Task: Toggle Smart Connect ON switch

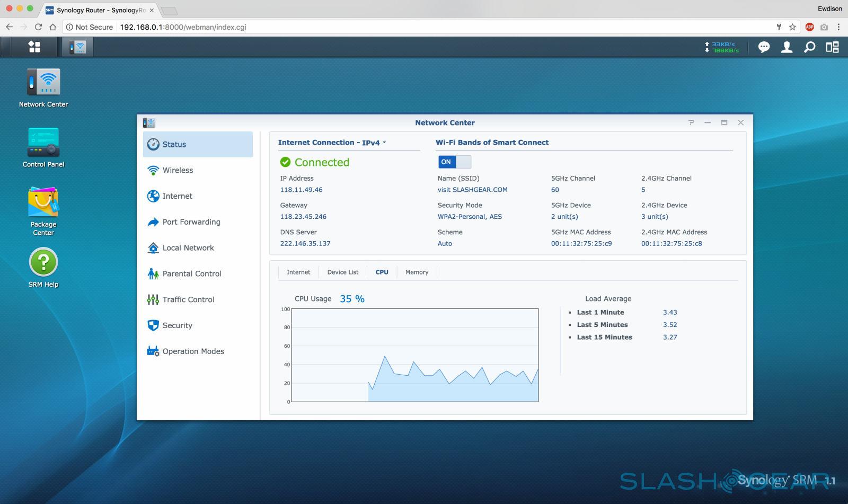Action: pyautogui.click(x=454, y=162)
